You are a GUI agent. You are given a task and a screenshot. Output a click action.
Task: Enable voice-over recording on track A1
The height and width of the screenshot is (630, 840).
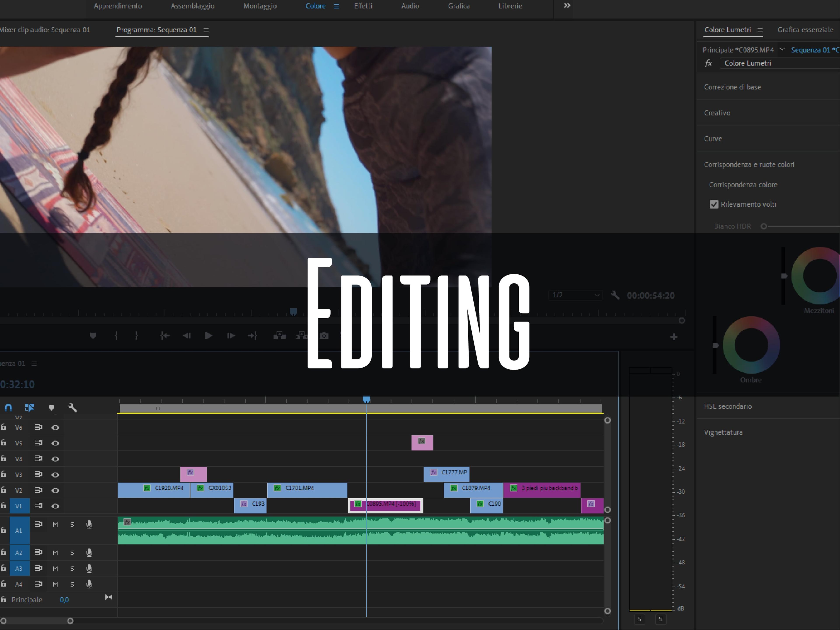89,525
